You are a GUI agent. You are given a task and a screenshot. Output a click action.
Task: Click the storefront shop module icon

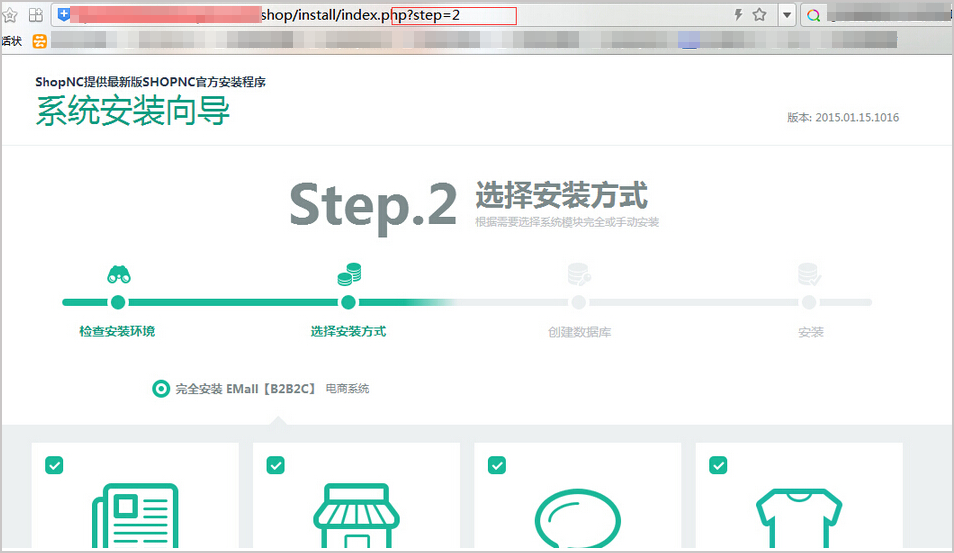point(356,517)
